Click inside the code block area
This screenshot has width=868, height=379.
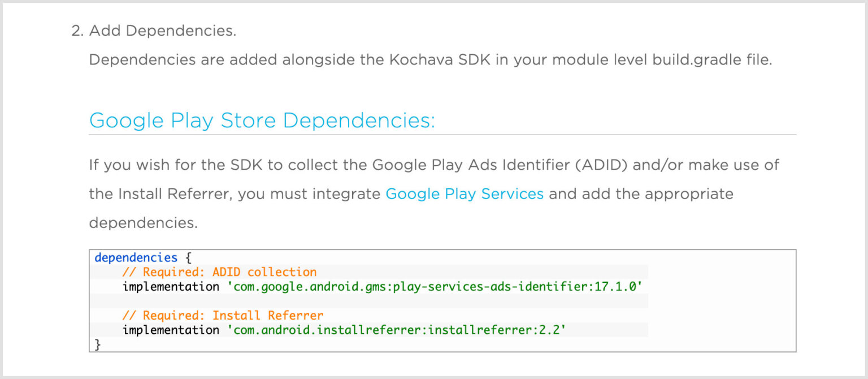point(443,300)
